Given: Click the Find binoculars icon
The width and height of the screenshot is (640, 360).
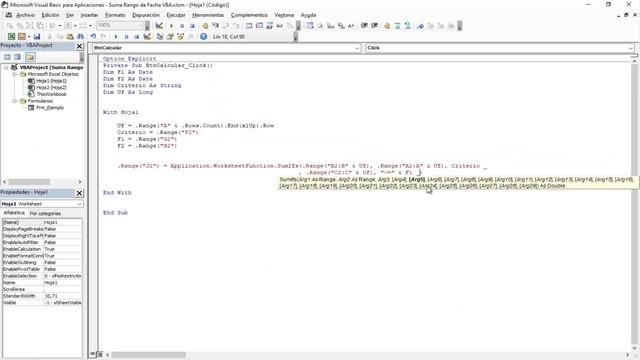Looking at the screenshot, I should click(80, 37).
